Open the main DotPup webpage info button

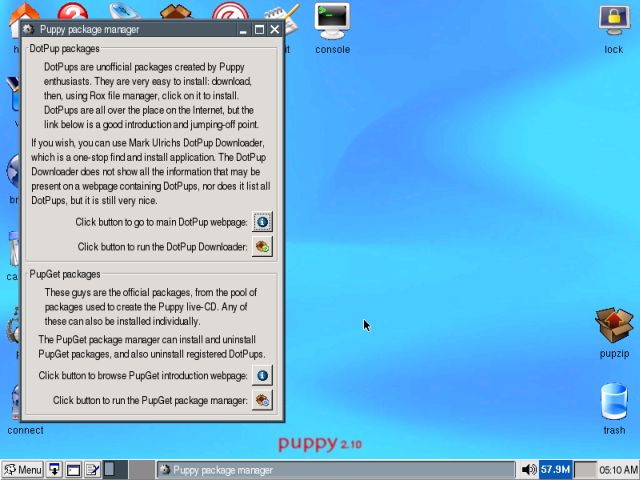(x=262, y=222)
